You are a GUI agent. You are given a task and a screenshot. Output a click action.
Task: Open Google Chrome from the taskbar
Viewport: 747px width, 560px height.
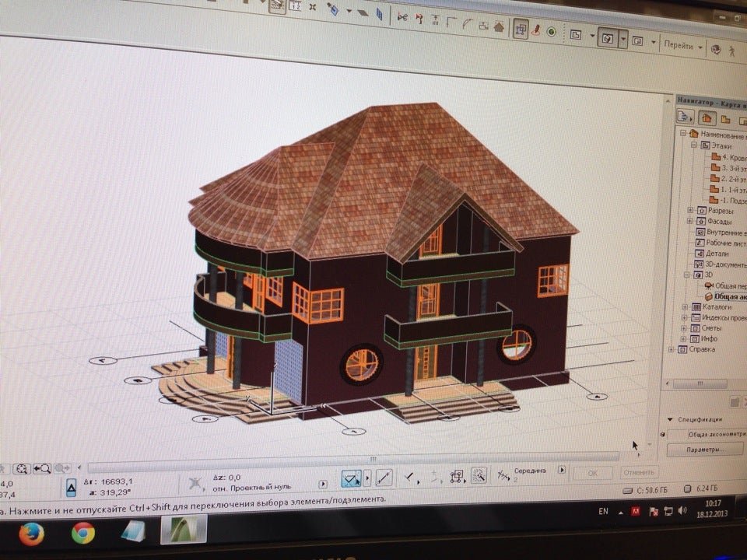click(82, 533)
